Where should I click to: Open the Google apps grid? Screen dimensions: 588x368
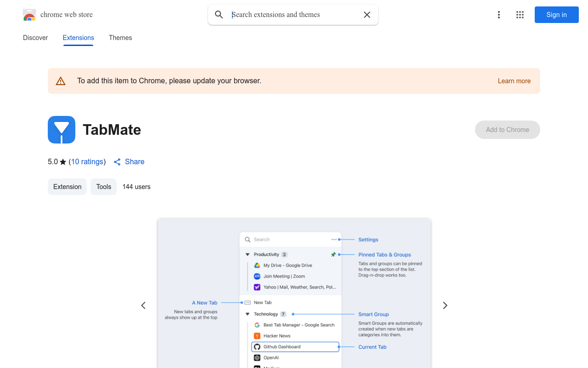[x=520, y=15]
